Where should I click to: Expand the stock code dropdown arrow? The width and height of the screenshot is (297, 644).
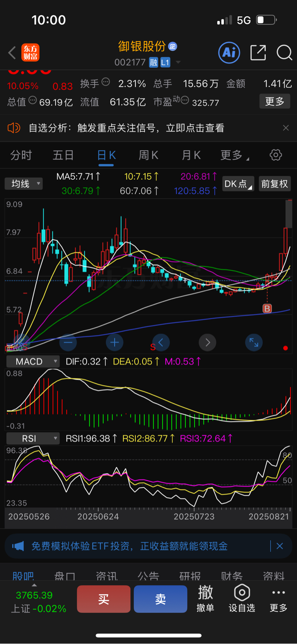[178, 62]
